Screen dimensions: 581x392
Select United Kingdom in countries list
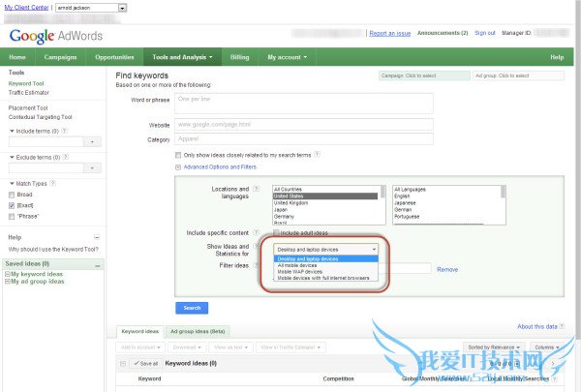tap(290, 202)
